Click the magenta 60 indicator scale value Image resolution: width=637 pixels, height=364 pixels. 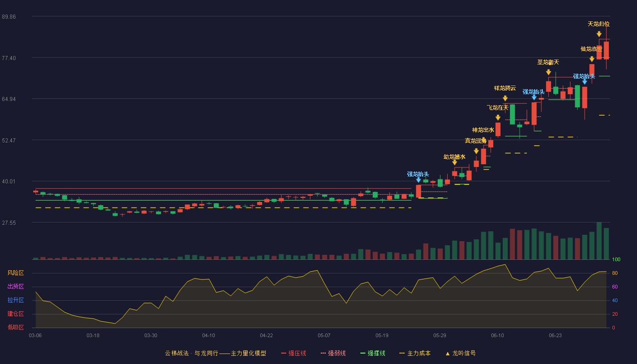pyautogui.click(x=615, y=287)
